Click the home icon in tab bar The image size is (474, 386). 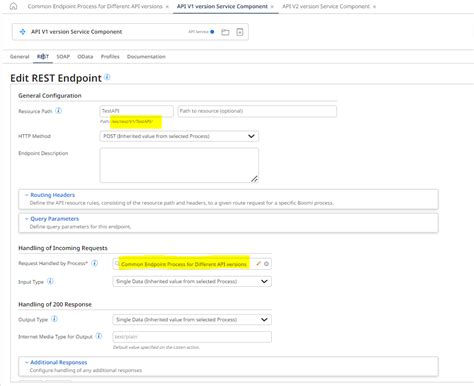13,6
